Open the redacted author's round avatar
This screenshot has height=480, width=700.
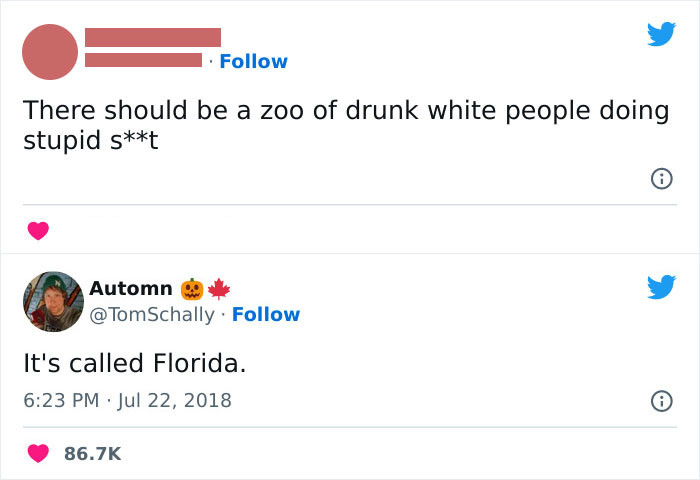pyautogui.click(x=49, y=51)
